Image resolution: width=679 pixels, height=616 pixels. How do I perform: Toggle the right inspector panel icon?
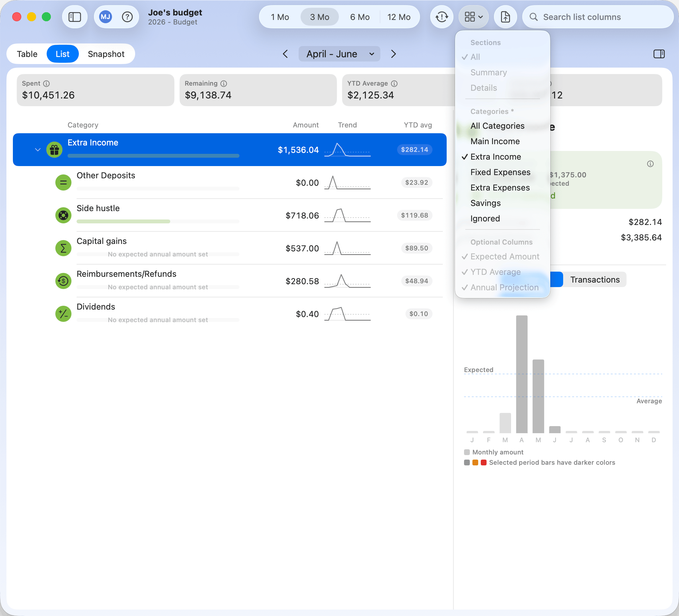(x=659, y=54)
